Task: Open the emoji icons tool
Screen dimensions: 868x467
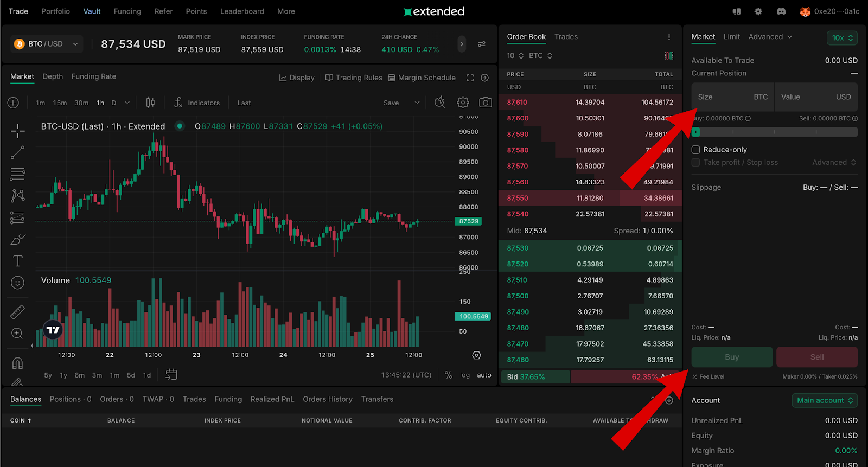Action: pyautogui.click(x=17, y=283)
